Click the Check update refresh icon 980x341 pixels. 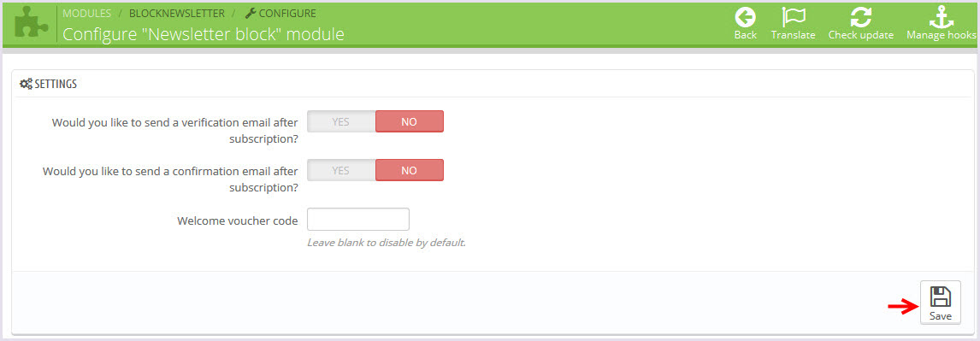tap(860, 17)
